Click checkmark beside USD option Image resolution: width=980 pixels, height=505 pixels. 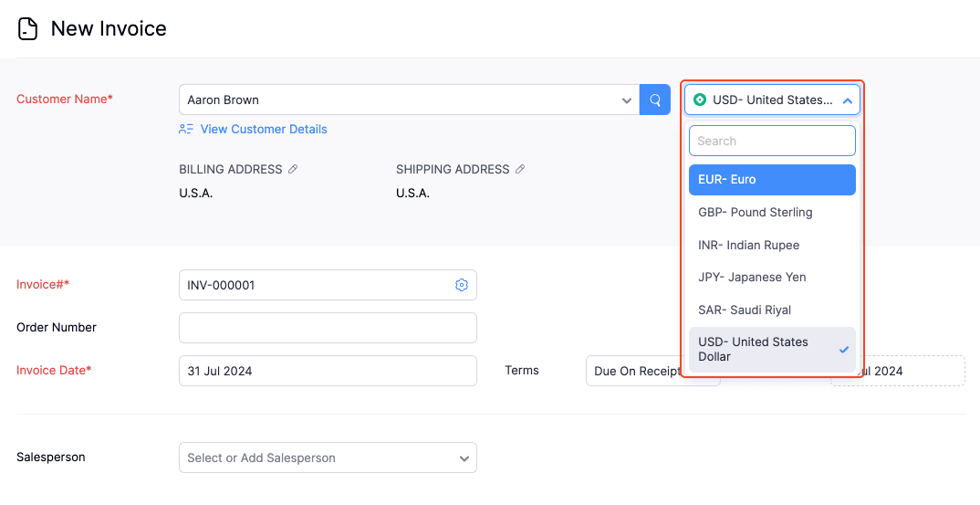pos(844,350)
